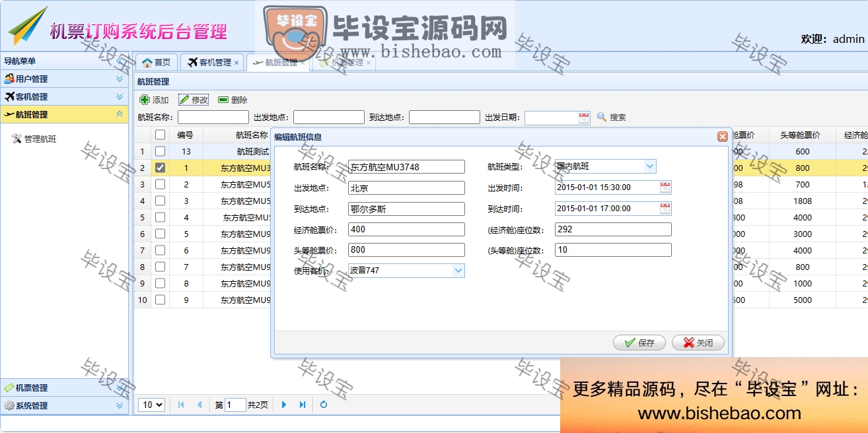Go to the previous page of results
868x433 pixels.
coord(199,405)
